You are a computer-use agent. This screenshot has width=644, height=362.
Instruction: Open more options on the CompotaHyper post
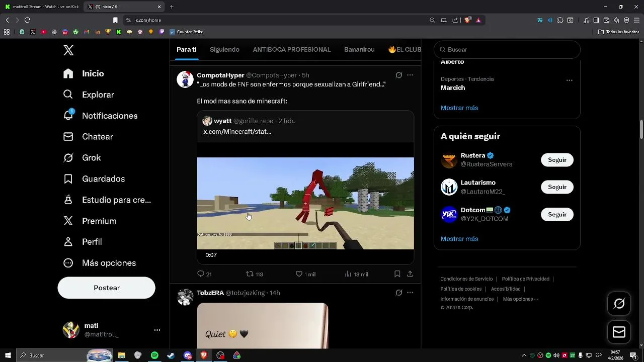tap(410, 75)
